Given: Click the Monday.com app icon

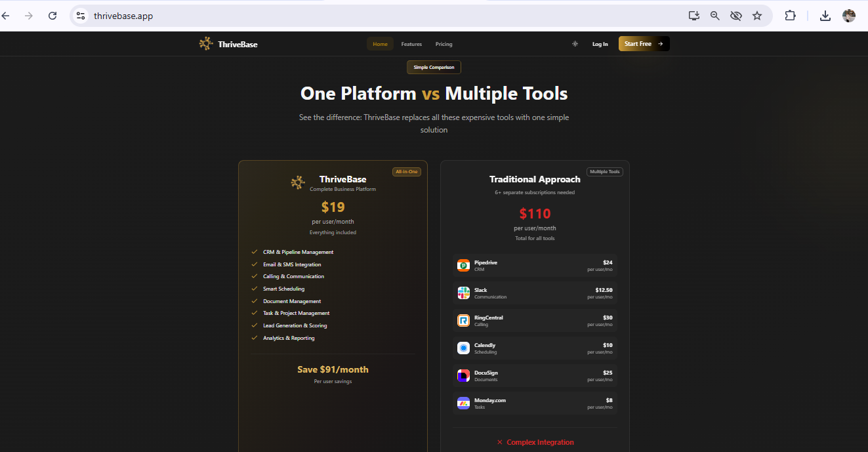Looking at the screenshot, I should pyautogui.click(x=463, y=403).
